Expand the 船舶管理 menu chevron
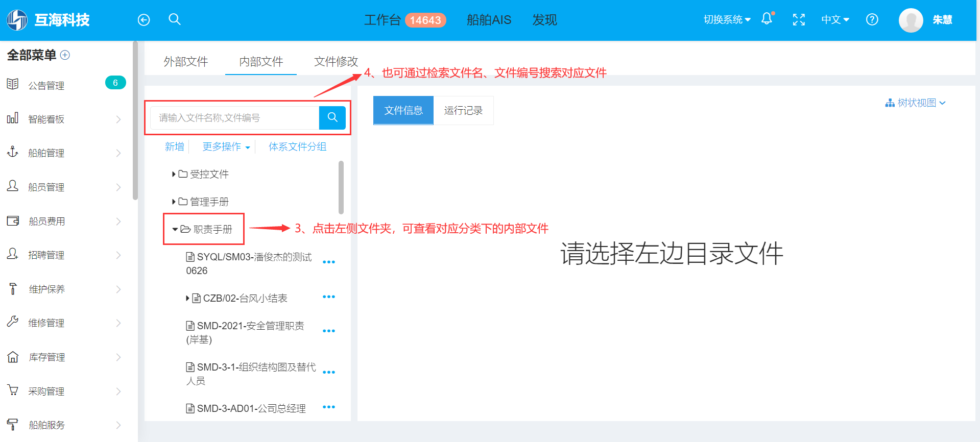Viewport: 980px width, 442px height. (118, 153)
